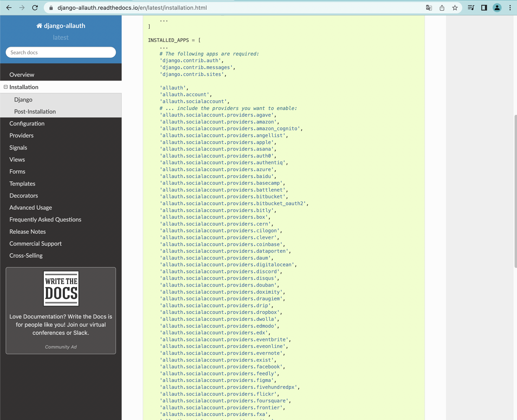Click the providers.discord code line
This screenshot has width=517, height=420.
click(x=221, y=271)
